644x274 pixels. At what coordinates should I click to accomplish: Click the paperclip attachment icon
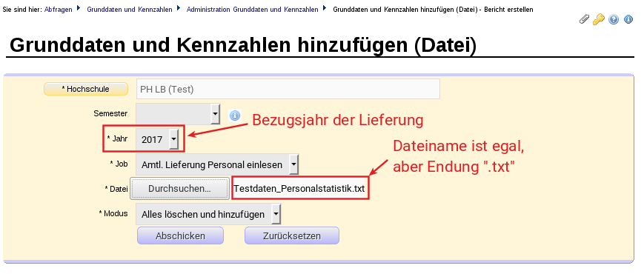(x=584, y=19)
